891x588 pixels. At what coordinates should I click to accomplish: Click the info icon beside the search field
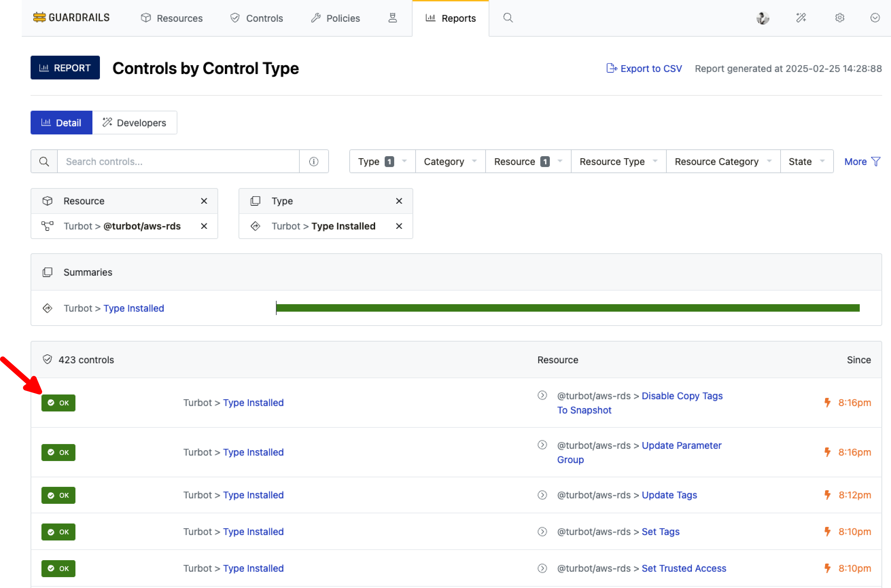314,161
